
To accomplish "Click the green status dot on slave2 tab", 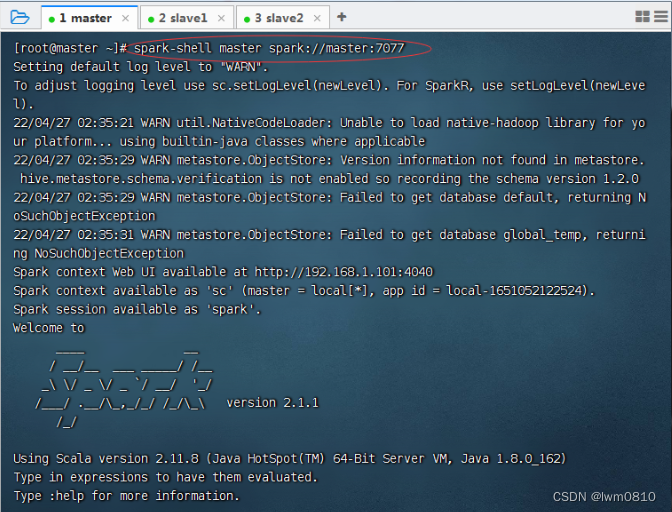I will 247,19.
